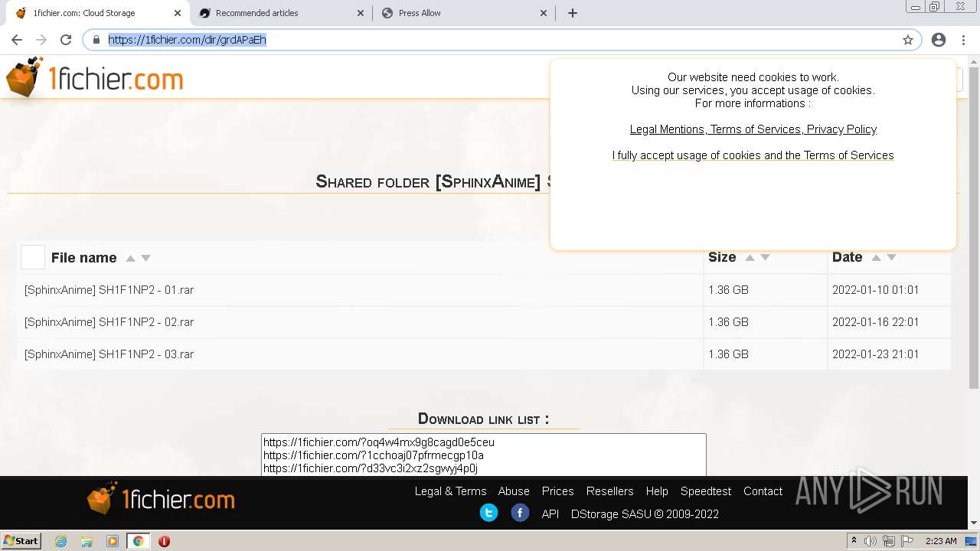Switch to the Press Allow tab
This screenshot has height=551, width=980.
click(x=463, y=13)
